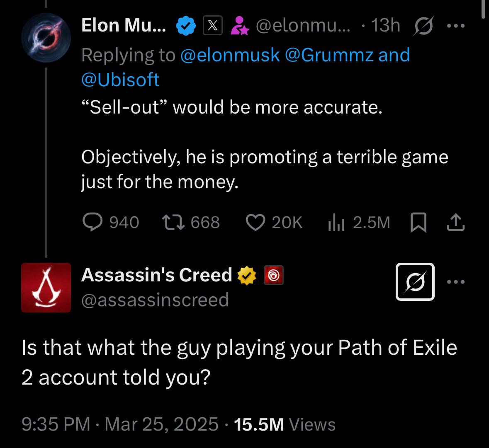Click the Ubisoft affiliate badge
The width and height of the screenshot is (489, 448).
pyautogui.click(x=274, y=275)
